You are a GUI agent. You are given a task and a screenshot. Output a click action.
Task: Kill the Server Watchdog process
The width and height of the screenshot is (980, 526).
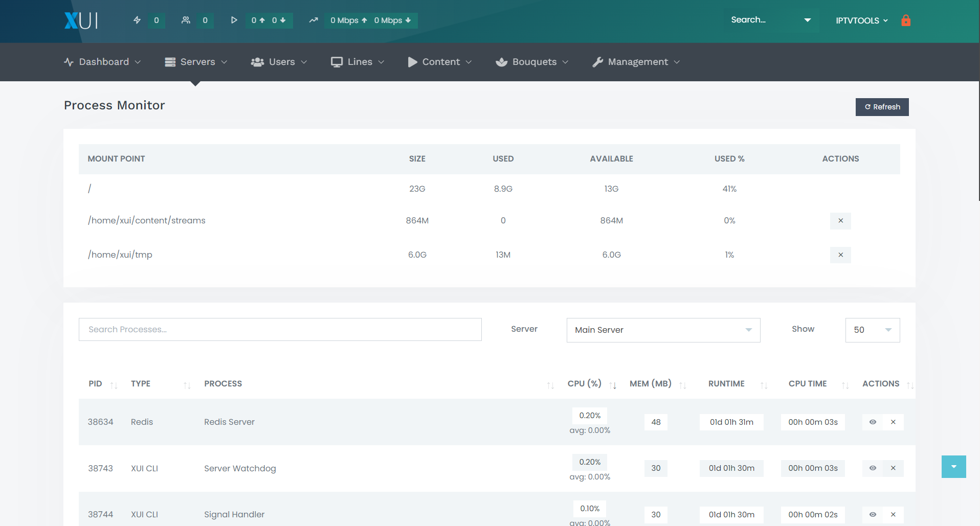tap(893, 468)
